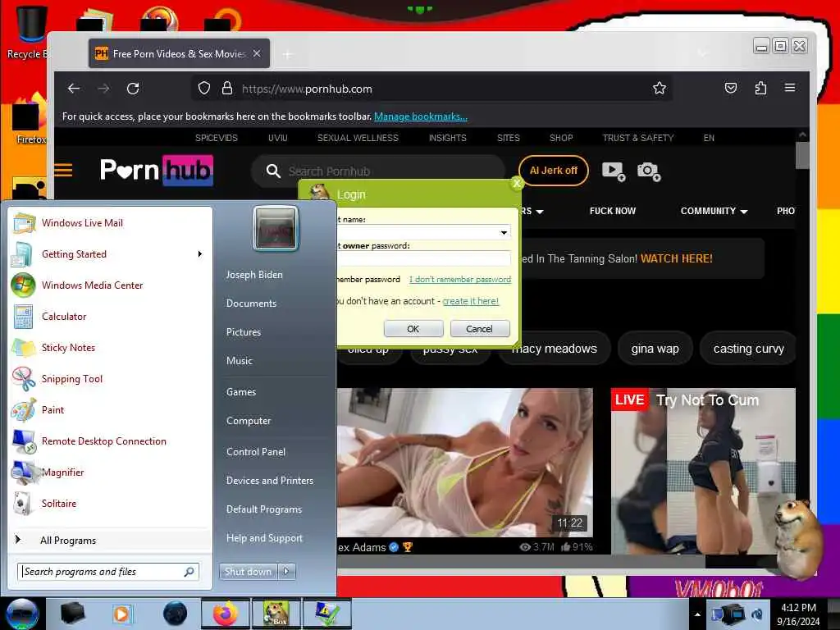The height and width of the screenshot is (630, 840).
Task: Expand the COMMUNITY dropdown menu
Action: [x=714, y=211]
